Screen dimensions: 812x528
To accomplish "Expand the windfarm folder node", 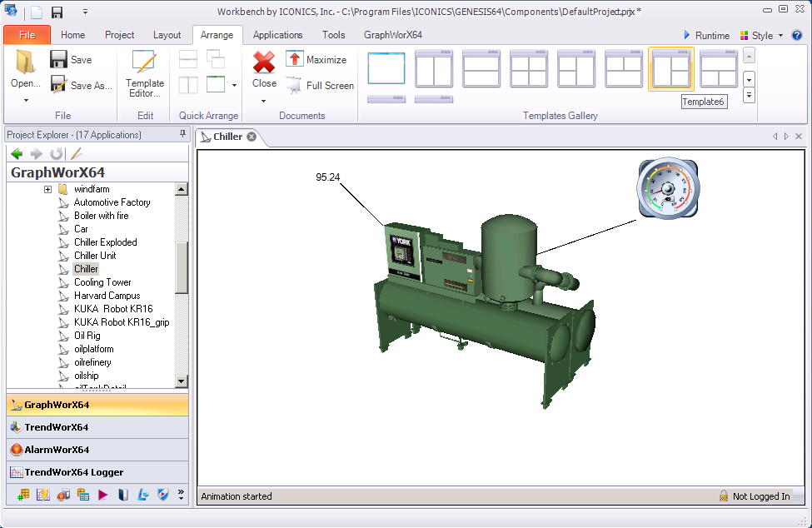I will point(48,189).
